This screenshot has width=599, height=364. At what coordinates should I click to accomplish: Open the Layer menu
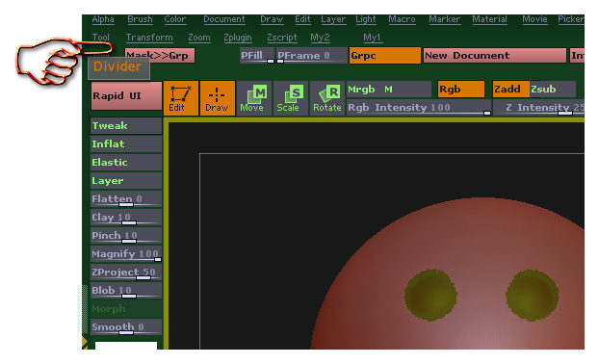[x=333, y=19]
